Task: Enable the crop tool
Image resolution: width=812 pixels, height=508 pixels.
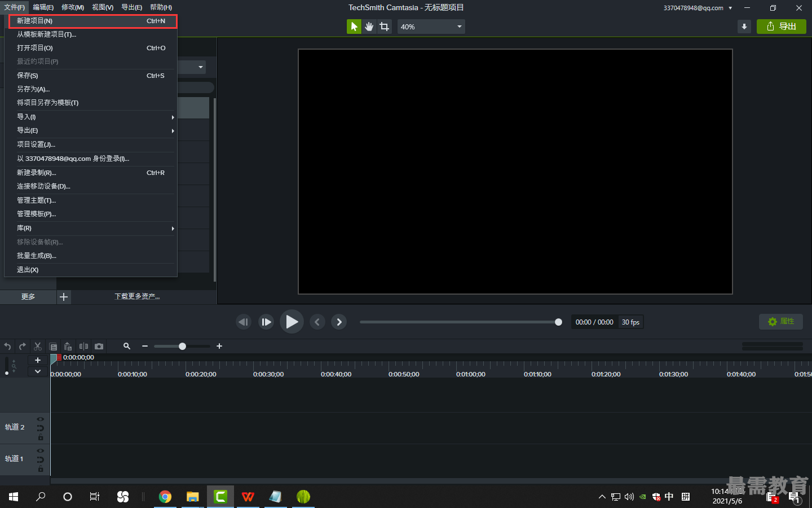Action: coord(385,27)
